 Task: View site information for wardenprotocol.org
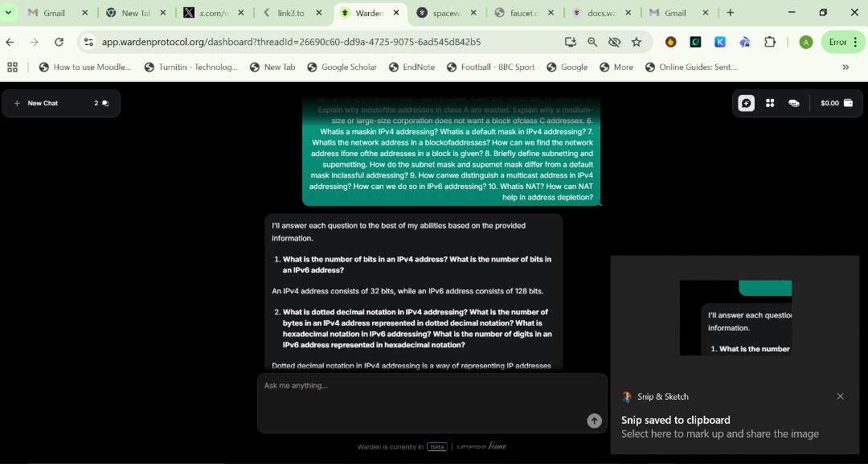88,42
